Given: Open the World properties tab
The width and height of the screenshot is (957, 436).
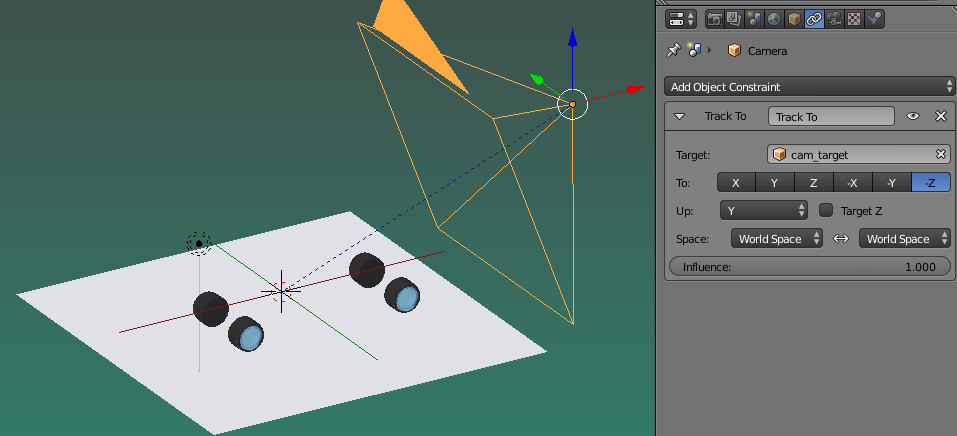Looking at the screenshot, I should (x=774, y=18).
